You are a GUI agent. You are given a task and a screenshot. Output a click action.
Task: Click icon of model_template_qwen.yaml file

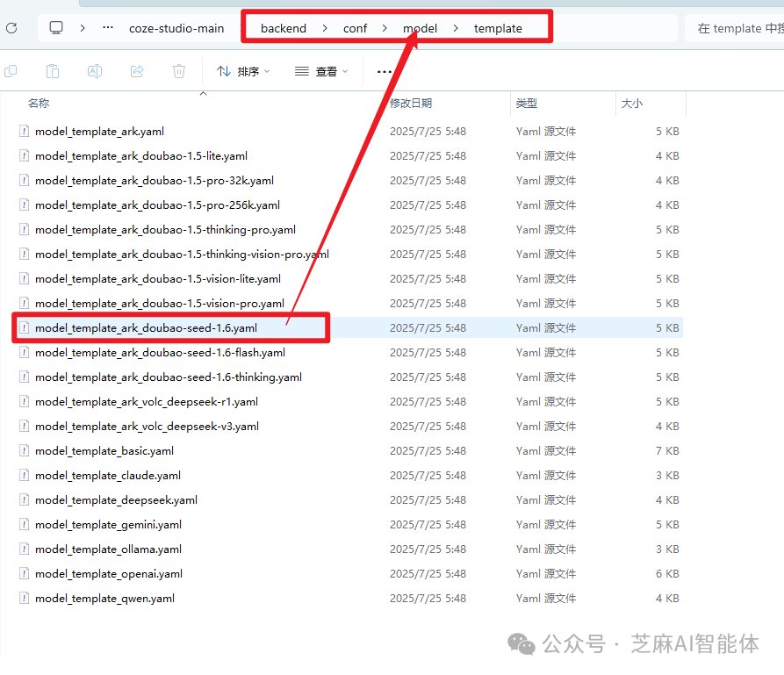click(24, 598)
